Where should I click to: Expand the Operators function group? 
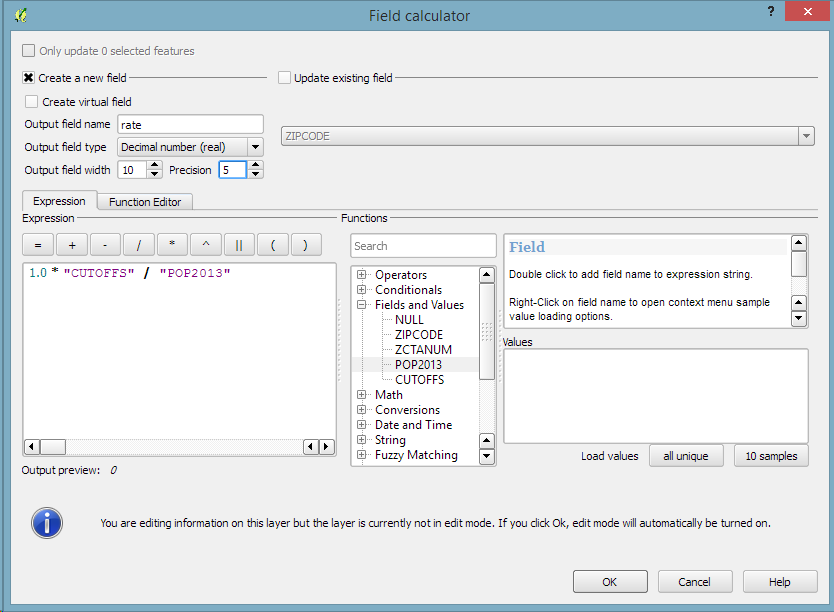[362, 275]
